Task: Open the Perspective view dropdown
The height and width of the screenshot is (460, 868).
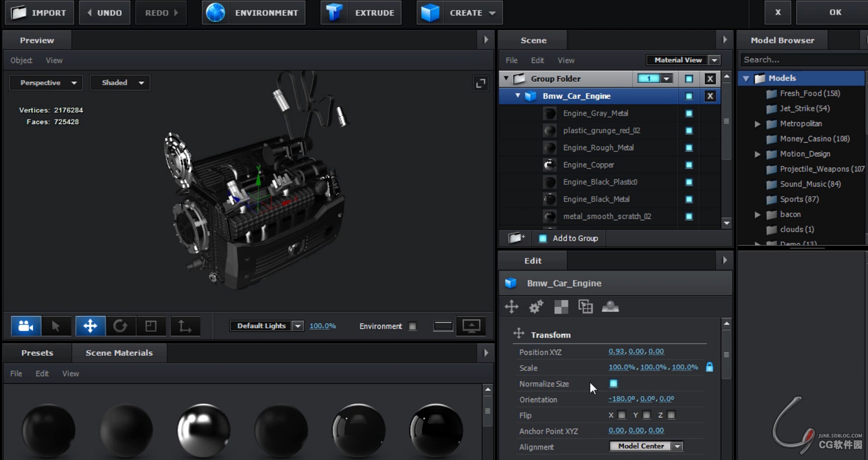Action: [46, 82]
